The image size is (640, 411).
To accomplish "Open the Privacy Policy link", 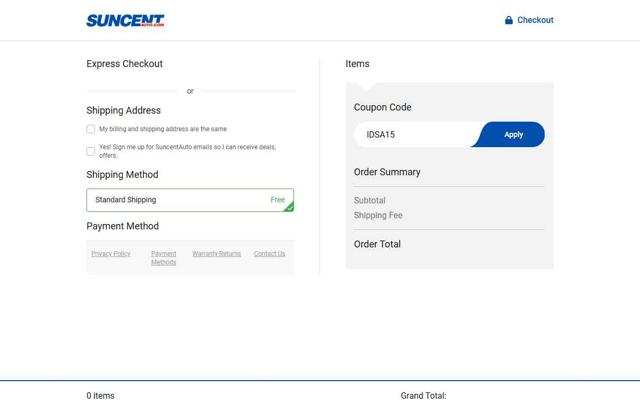I will [x=111, y=253].
